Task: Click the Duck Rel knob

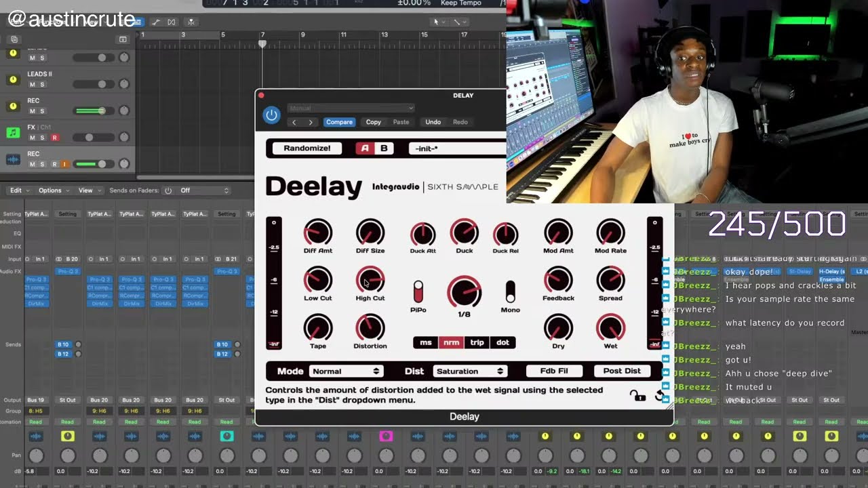Action: point(505,235)
